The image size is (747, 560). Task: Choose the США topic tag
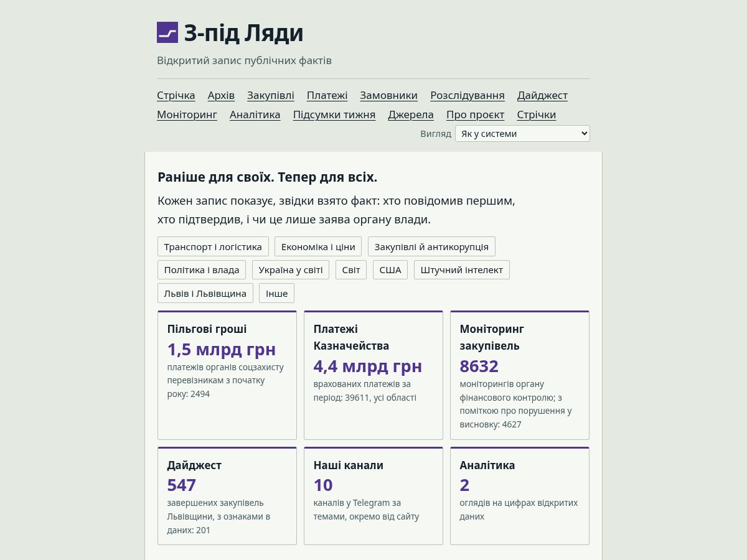(x=390, y=270)
